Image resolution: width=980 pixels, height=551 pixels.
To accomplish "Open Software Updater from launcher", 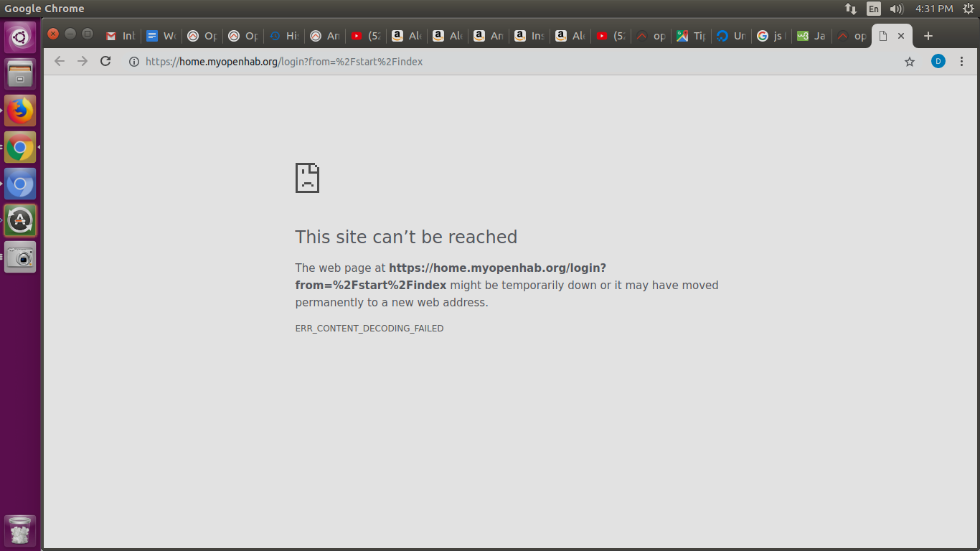I will point(20,220).
